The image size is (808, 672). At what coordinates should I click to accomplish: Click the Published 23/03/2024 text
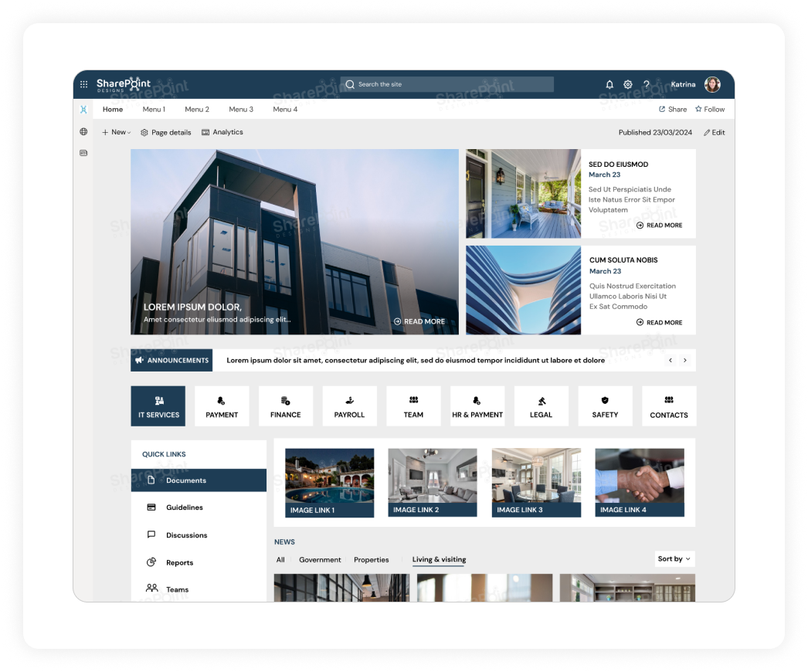[655, 132]
